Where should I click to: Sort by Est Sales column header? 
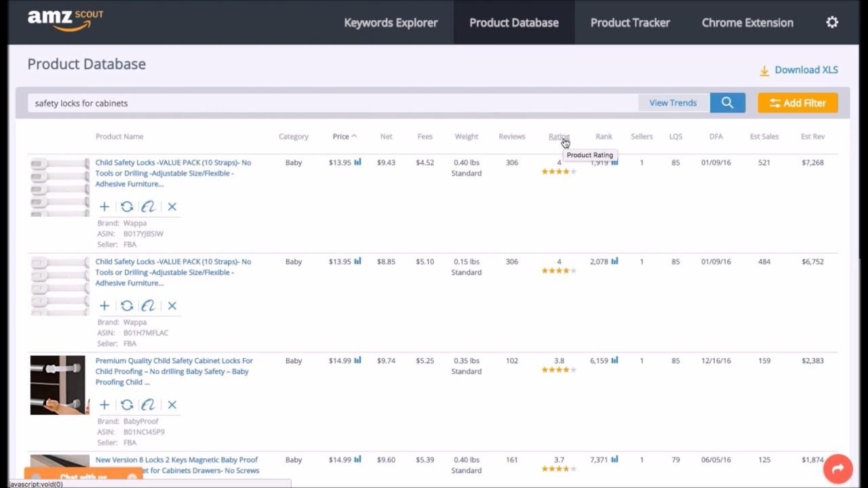764,136
